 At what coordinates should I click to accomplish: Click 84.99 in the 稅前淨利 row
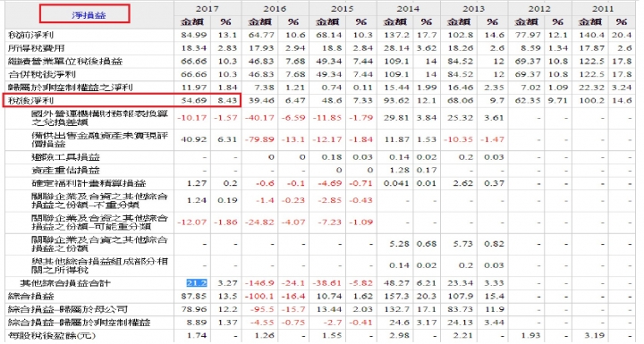pyautogui.click(x=194, y=36)
